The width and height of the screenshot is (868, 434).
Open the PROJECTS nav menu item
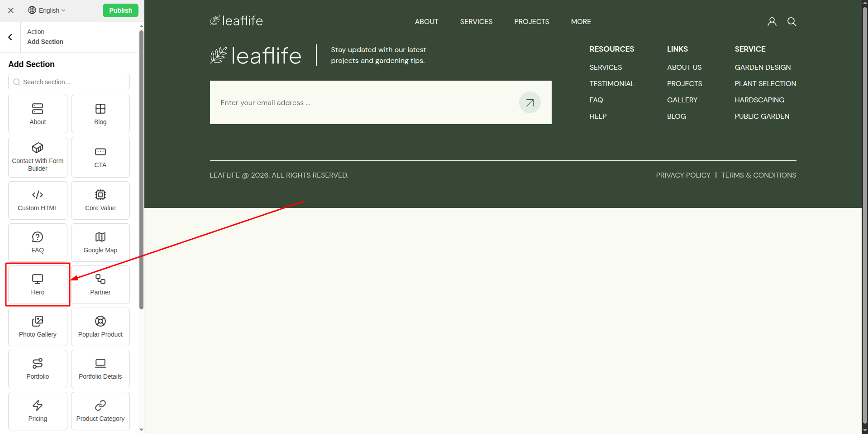pos(531,22)
